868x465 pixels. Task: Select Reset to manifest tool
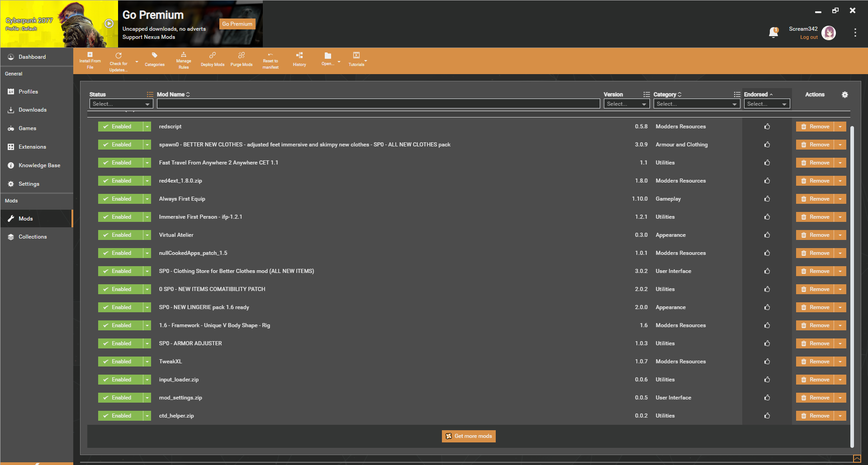(x=270, y=61)
